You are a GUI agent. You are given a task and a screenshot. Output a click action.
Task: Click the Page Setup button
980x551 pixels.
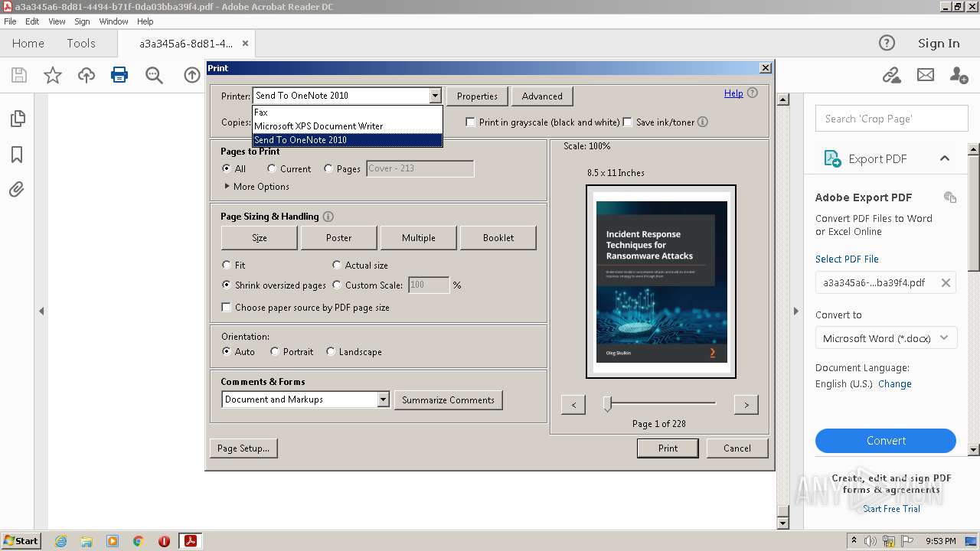(x=243, y=448)
